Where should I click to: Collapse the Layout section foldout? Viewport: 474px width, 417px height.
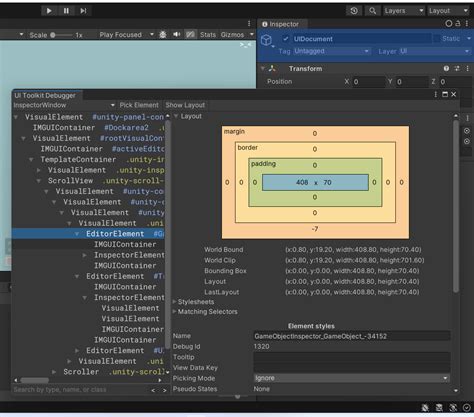click(x=176, y=116)
